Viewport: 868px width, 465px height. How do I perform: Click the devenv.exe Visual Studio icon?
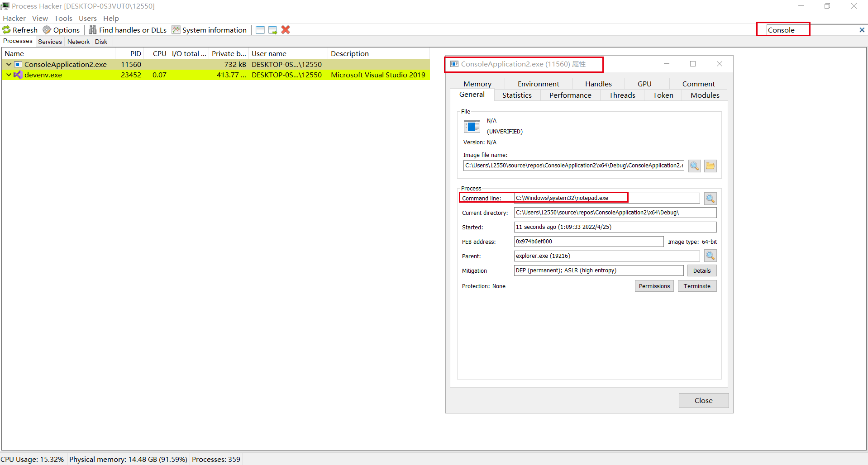(x=18, y=75)
